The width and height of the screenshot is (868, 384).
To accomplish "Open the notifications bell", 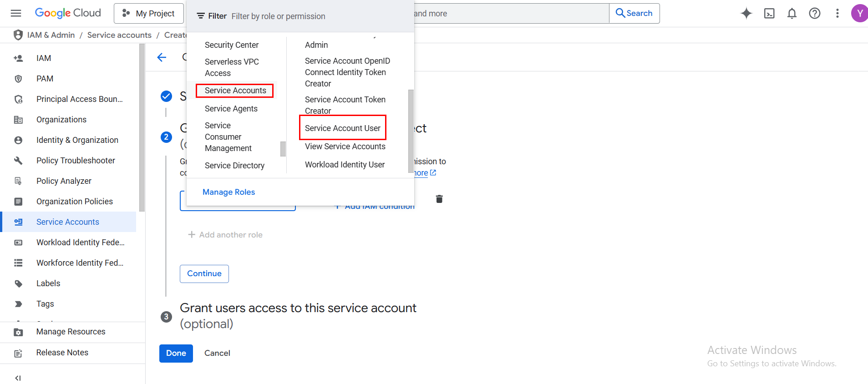I will click(x=792, y=13).
